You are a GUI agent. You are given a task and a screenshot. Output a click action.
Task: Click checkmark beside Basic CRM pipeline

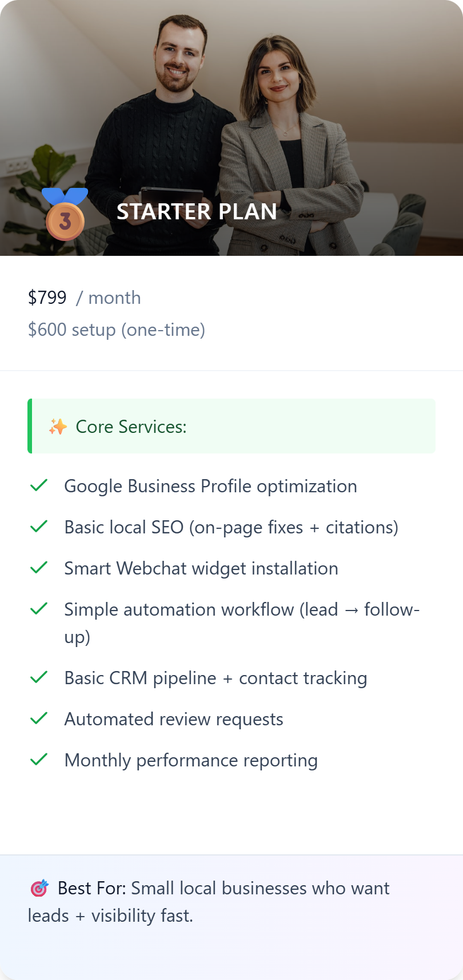click(39, 677)
